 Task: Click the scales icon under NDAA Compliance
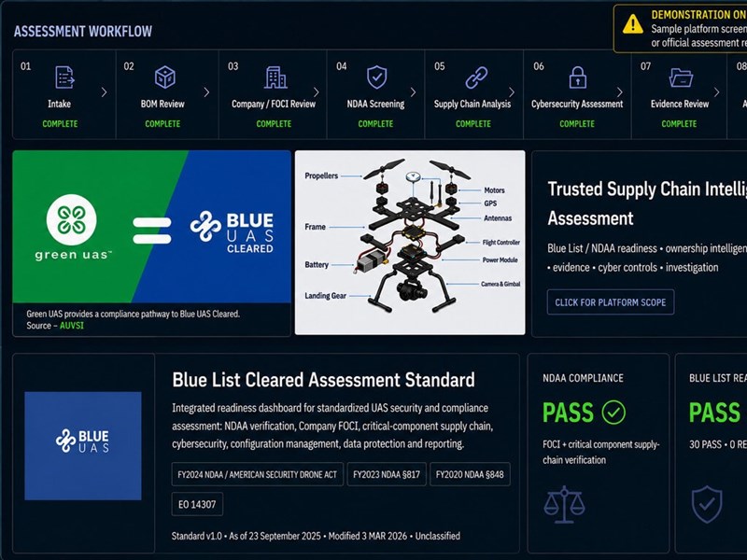[564, 504]
